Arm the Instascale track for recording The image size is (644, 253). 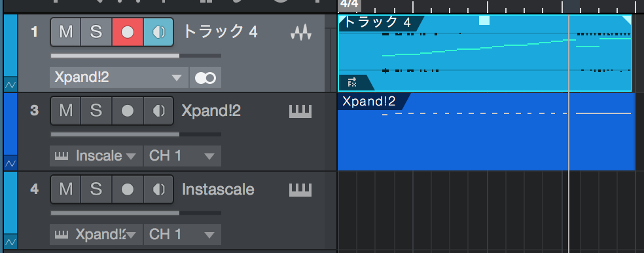click(x=128, y=189)
